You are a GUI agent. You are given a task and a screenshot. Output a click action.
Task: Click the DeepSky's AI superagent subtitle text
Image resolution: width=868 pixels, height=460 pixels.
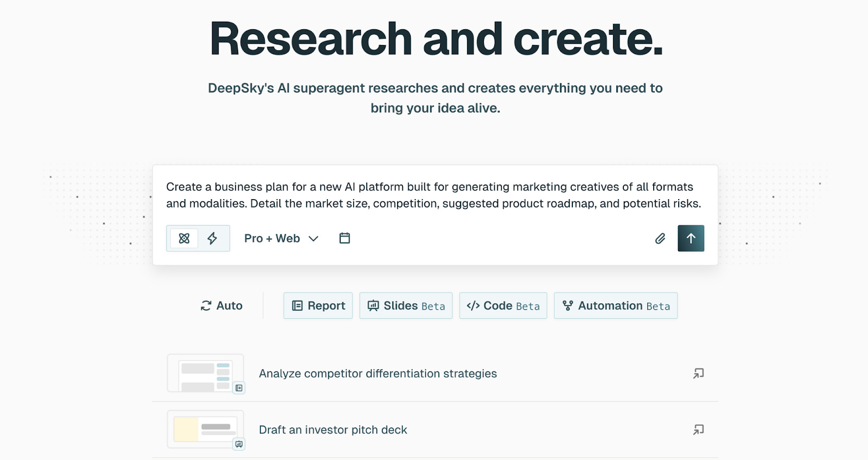[435, 98]
